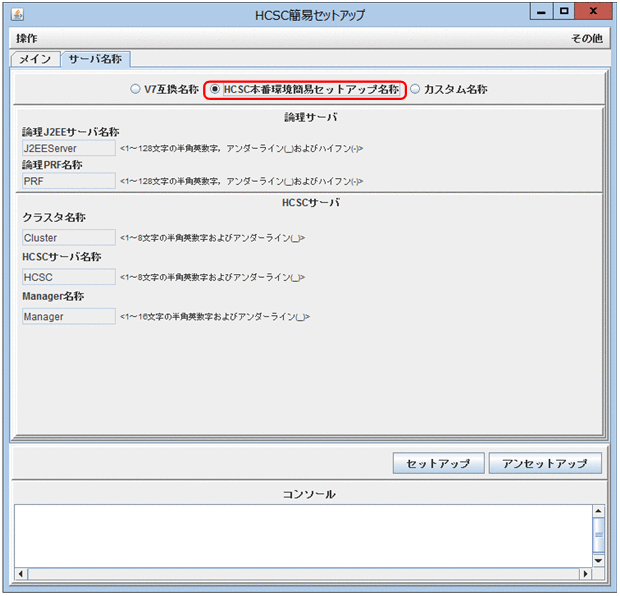
Task: Click the 論理PRF名称 label
Action: [x=52, y=165]
